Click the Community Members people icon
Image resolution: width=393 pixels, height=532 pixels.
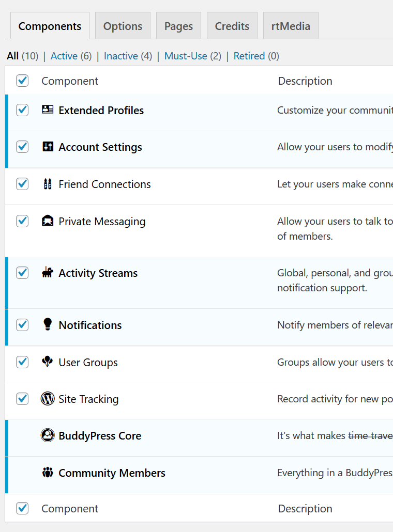coord(48,472)
